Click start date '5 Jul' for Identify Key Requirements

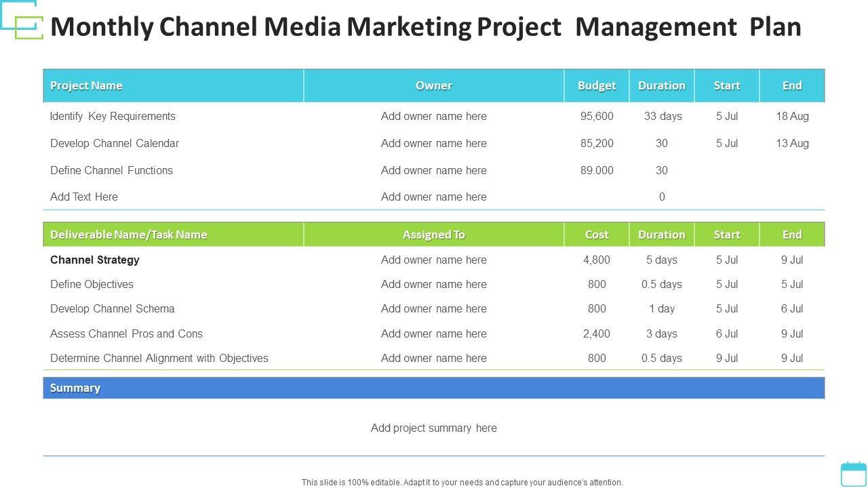point(727,116)
